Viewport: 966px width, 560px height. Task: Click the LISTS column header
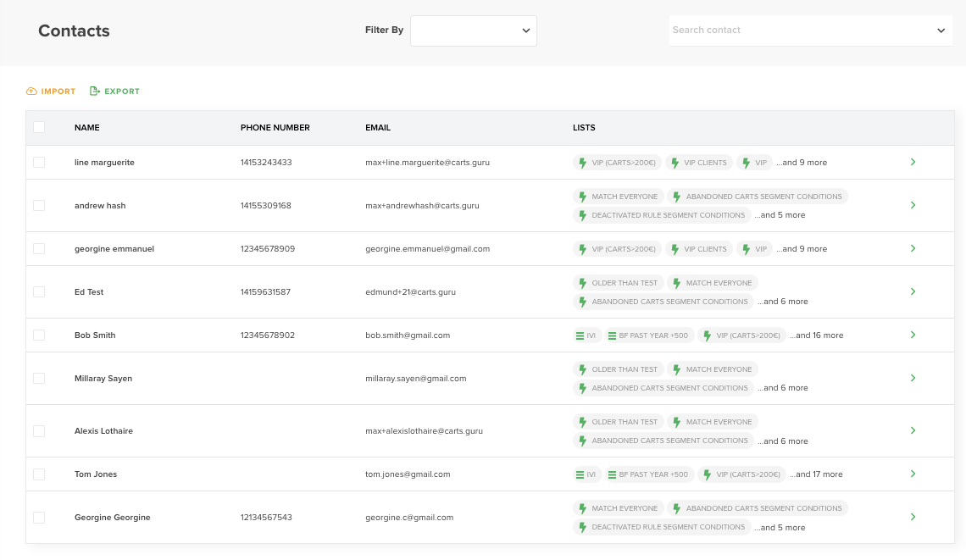(584, 128)
